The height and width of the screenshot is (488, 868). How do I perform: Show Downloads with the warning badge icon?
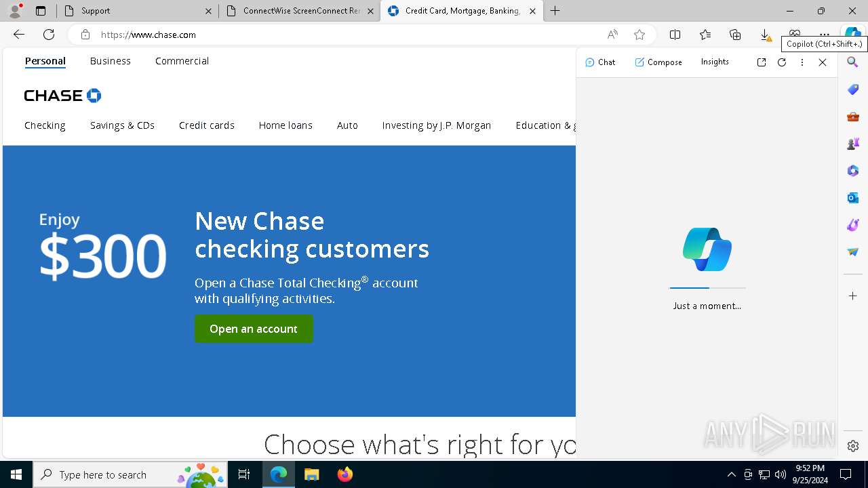coord(765,35)
